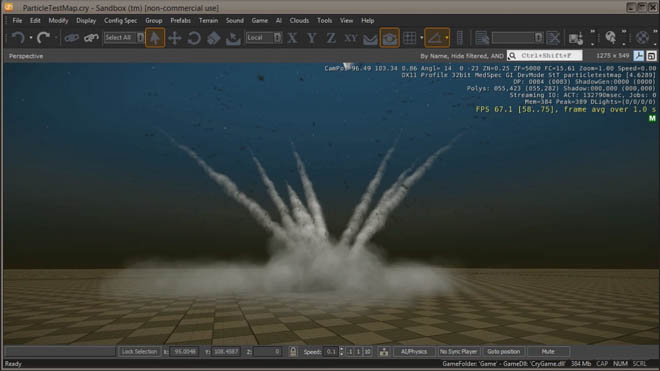Select the Move tool icon
Screen dimensions: 660x371
tap(174, 38)
